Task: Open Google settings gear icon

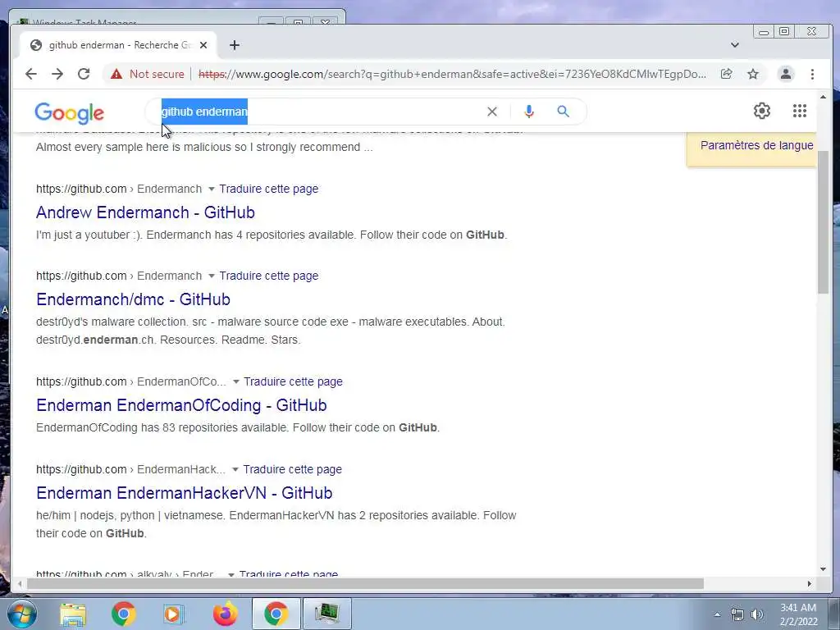Action: click(x=762, y=111)
